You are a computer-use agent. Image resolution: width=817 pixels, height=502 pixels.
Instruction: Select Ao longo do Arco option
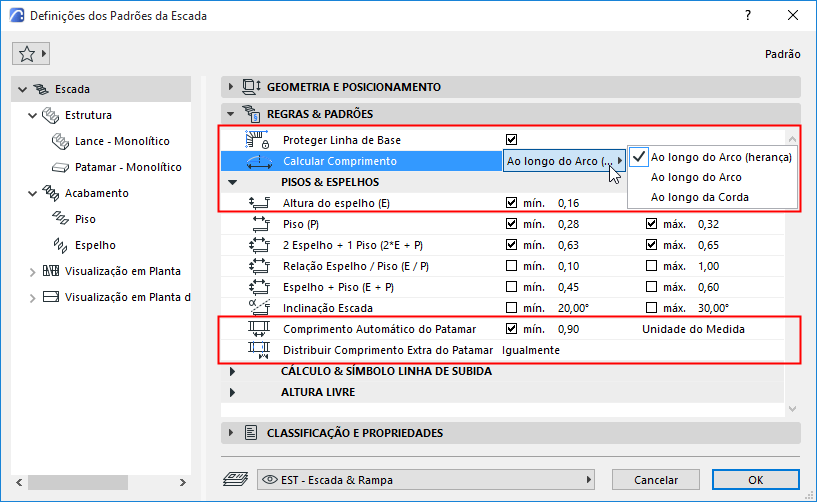[696, 177]
